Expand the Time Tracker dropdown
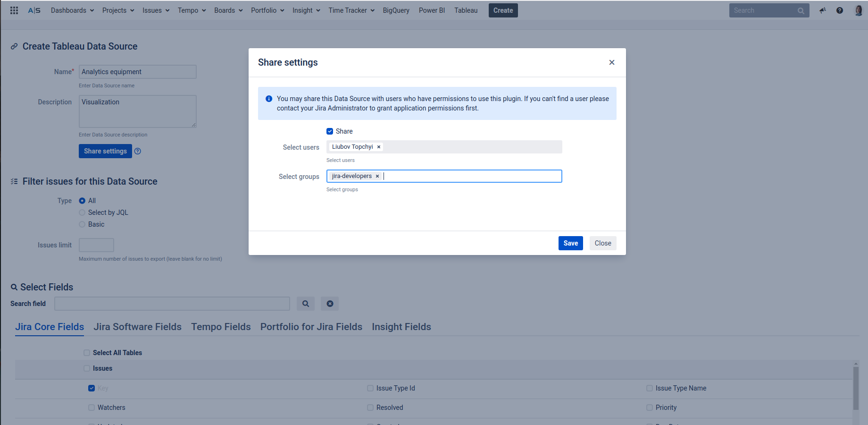 pos(351,10)
